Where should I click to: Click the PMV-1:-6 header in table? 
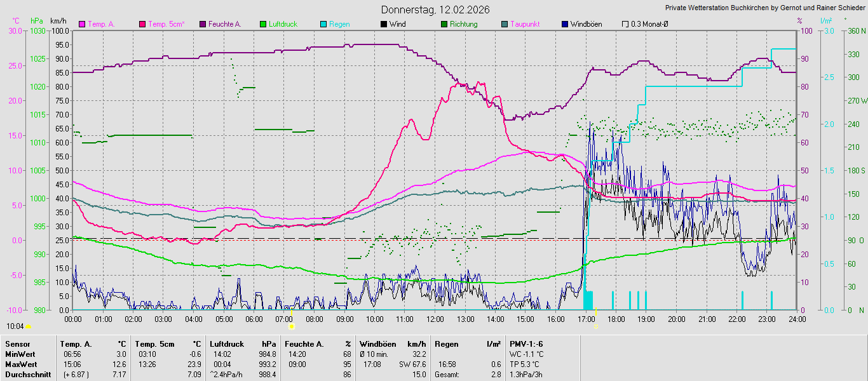click(x=526, y=344)
